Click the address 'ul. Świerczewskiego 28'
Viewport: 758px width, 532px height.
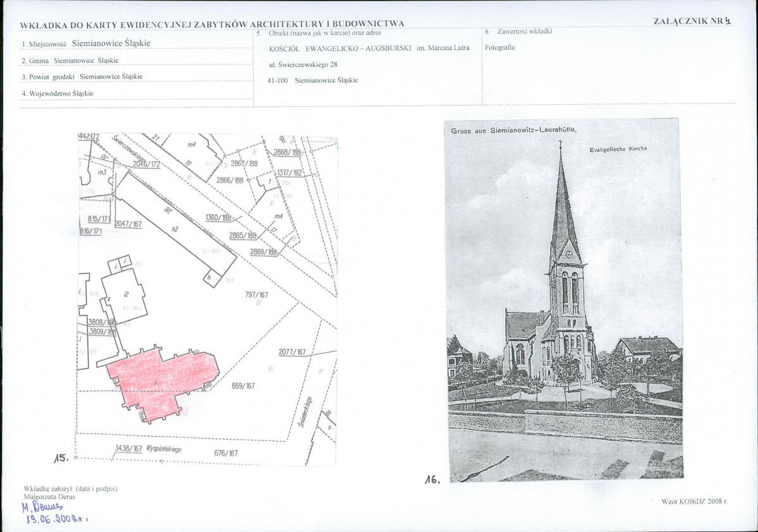(303, 64)
